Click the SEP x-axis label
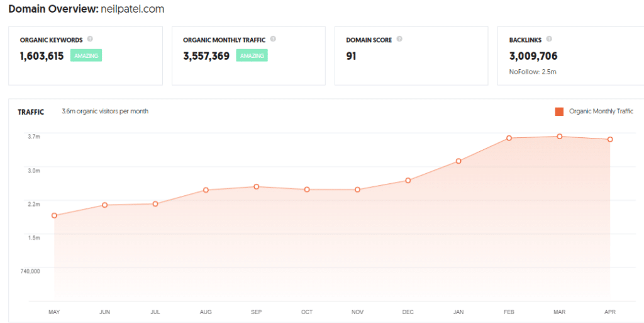This screenshot has height=323, width=644. click(x=257, y=312)
